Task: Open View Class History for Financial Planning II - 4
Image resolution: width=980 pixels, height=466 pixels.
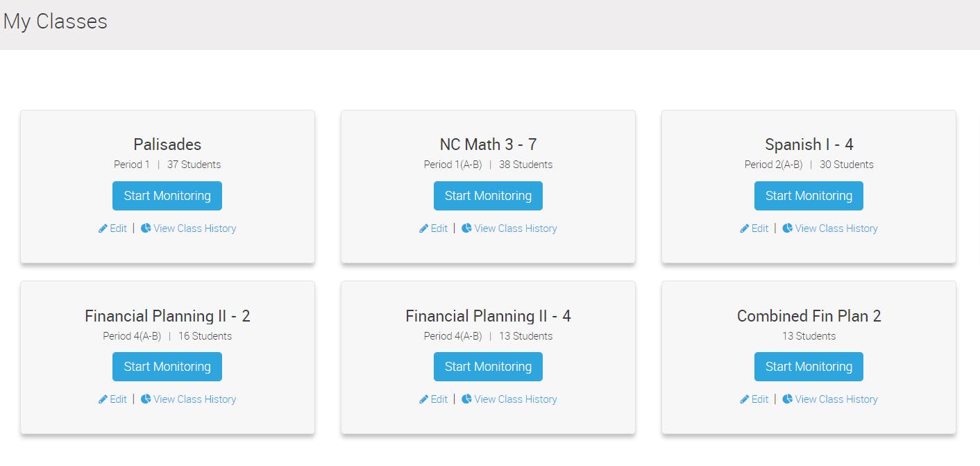Action: click(x=516, y=399)
